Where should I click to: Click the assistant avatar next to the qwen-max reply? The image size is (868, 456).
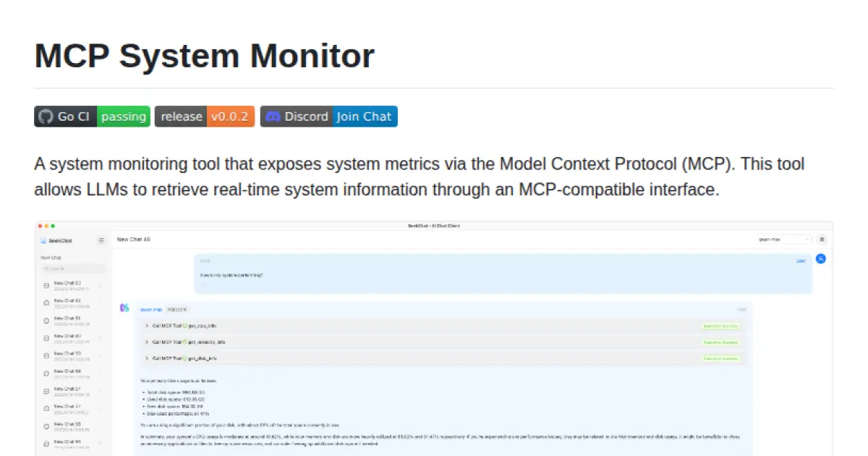(x=124, y=308)
